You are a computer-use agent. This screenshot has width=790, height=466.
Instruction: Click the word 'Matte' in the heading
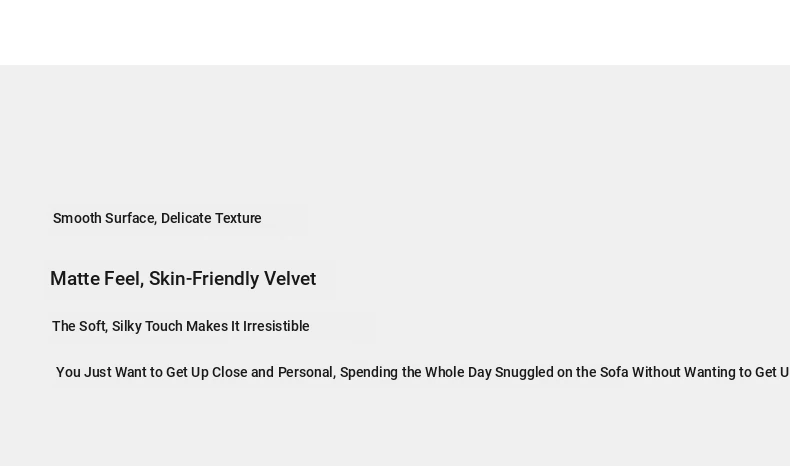75,279
